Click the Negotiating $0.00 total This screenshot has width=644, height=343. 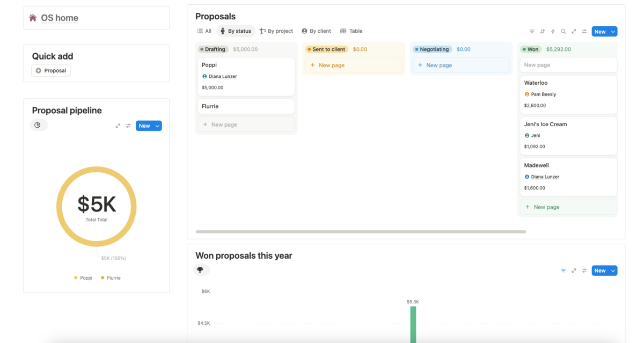point(464,49)
